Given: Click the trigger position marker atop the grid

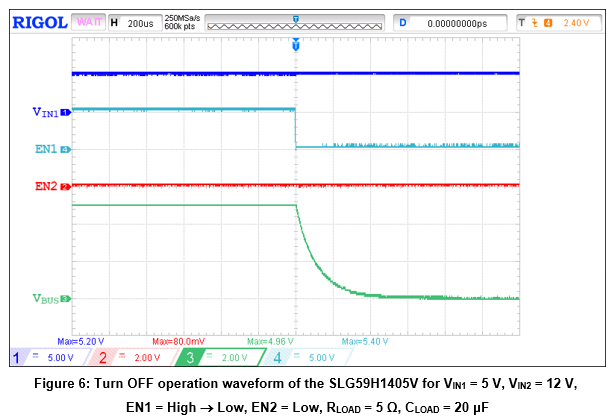Looking at the screenshot, I should point(295,45).
